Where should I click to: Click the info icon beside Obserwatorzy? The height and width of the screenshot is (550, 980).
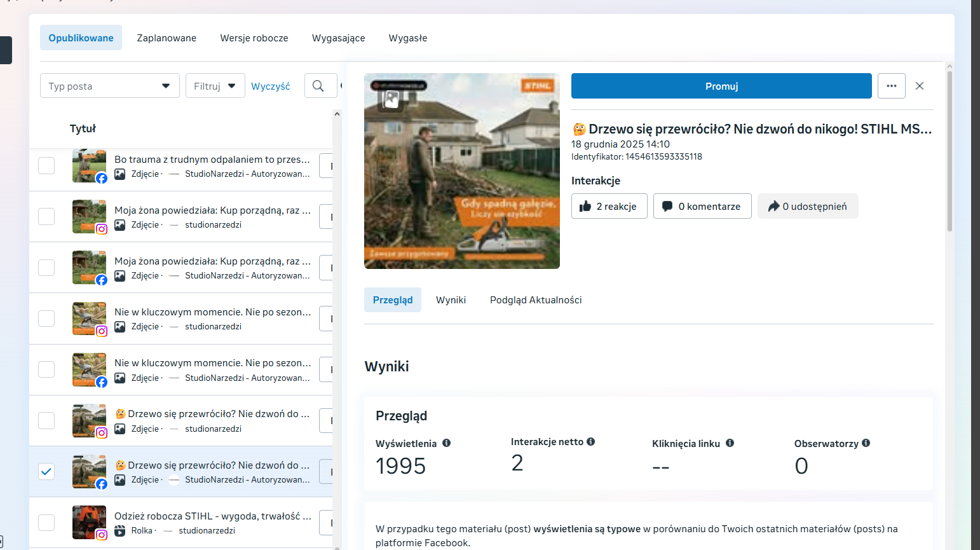(866, 443)
